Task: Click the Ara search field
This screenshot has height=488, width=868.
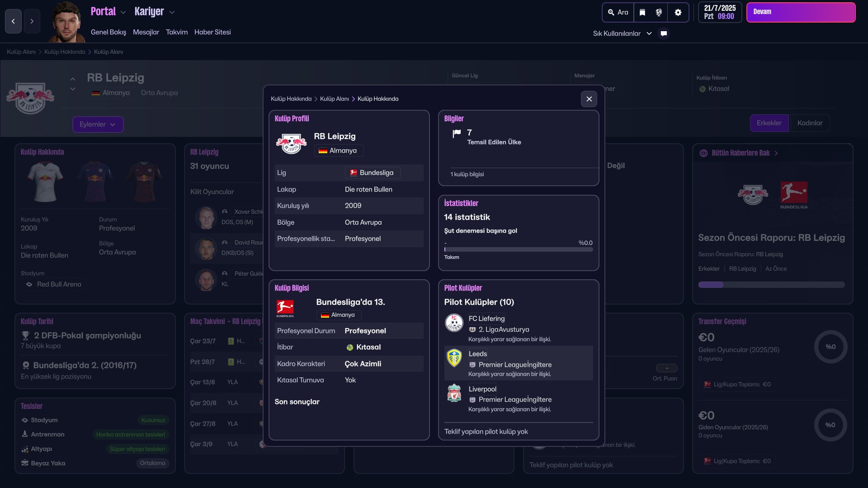Action: (x=618, y=13)
